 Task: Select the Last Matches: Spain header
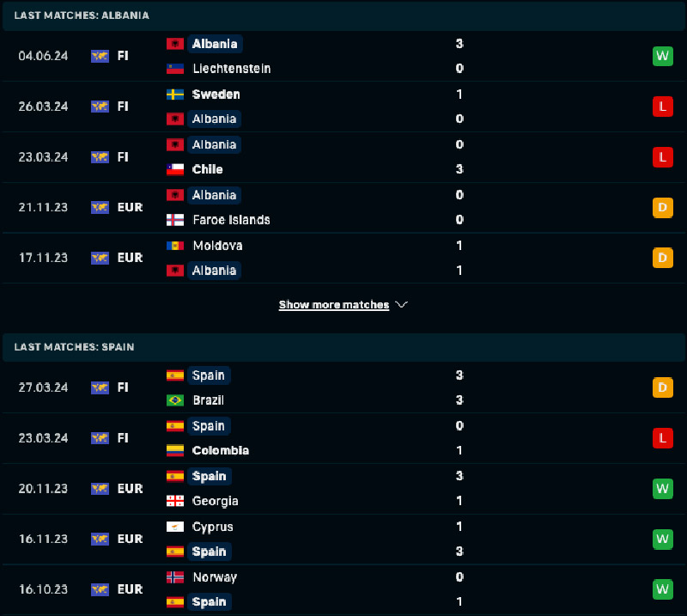point(74,347)
